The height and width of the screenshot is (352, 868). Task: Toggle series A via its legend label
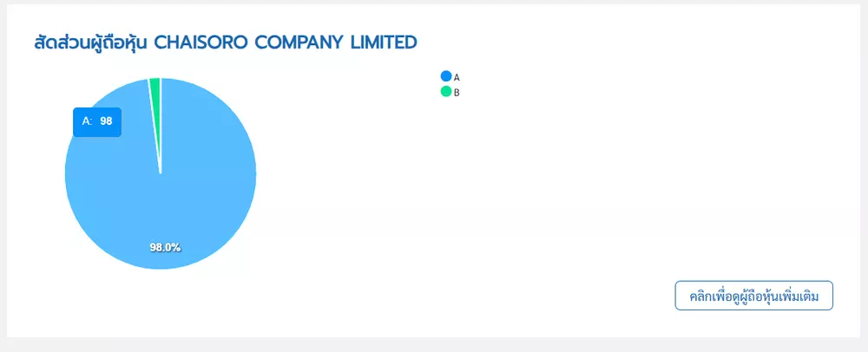457,77
